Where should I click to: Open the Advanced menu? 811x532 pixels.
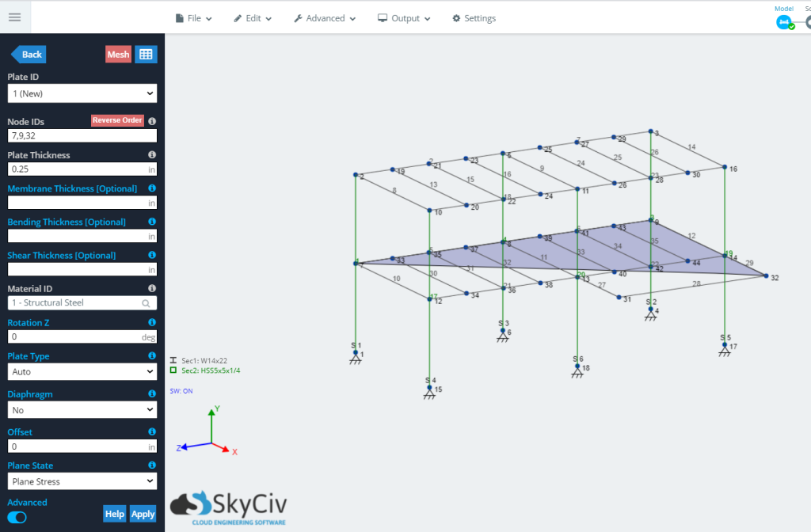325,19
